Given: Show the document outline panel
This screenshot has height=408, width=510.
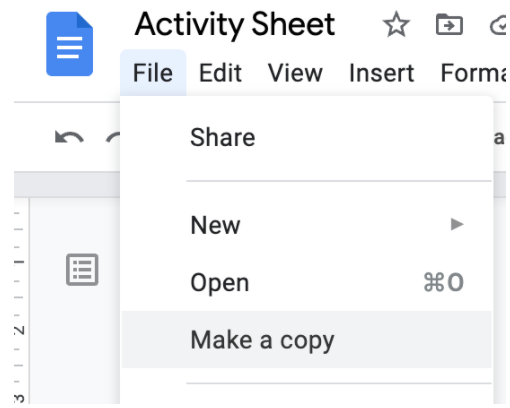Looking at the screenshot, I should (x=82, y=269).
